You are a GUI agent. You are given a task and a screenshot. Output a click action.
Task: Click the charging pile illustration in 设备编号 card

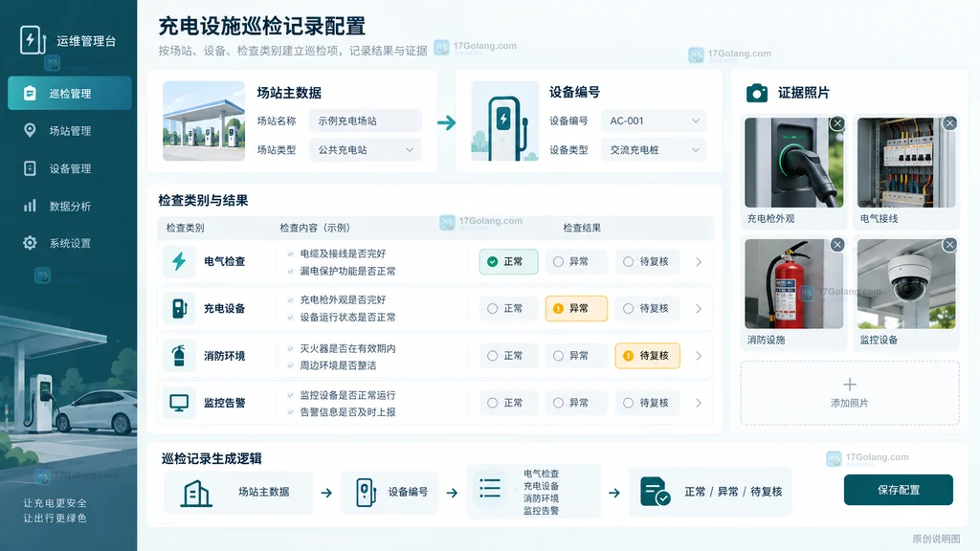click(x=505, y=121)
